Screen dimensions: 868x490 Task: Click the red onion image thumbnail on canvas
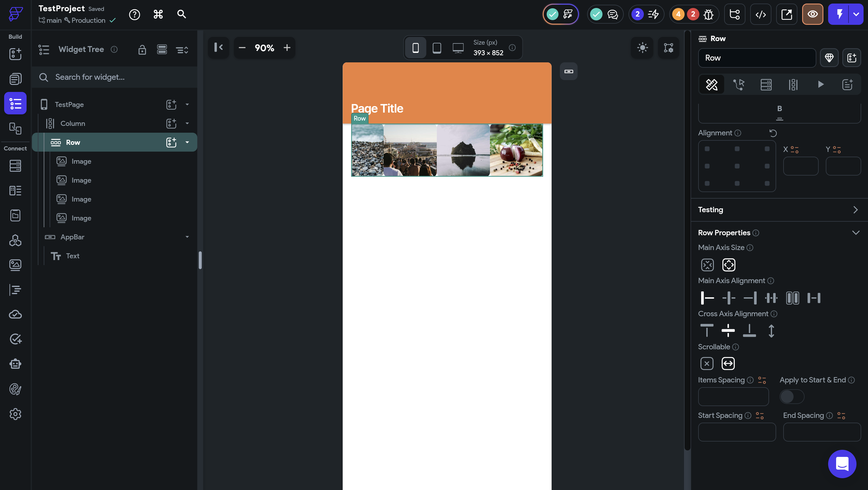516,150
